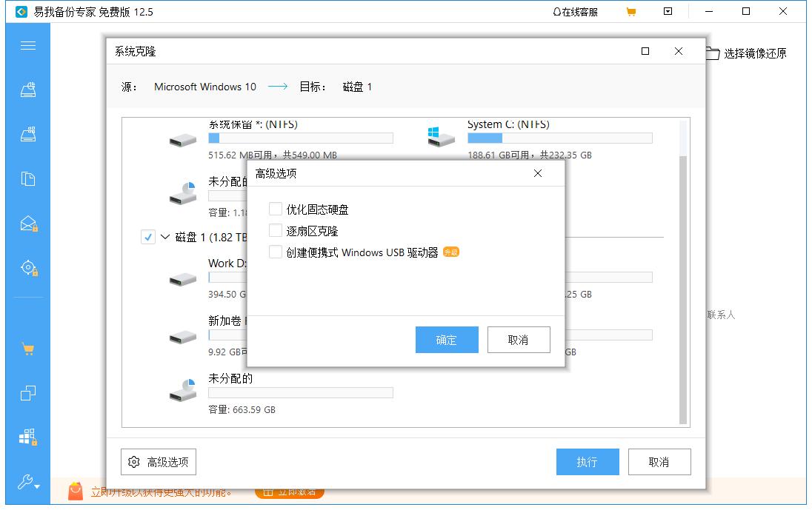This screenshot has width=812, height=510.
Task: Select the smart backup icon in sidebar
Action: tap(27, 268)
